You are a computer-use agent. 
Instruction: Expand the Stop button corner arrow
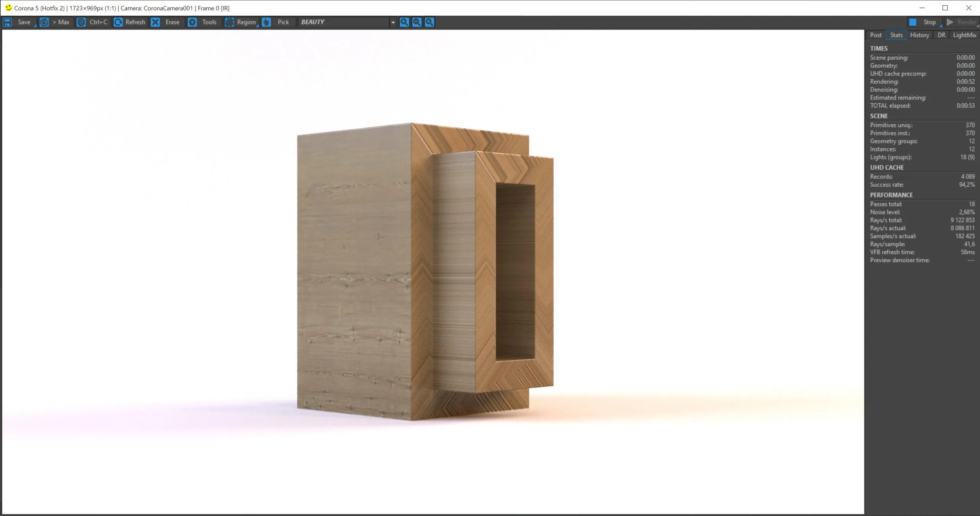941,26
